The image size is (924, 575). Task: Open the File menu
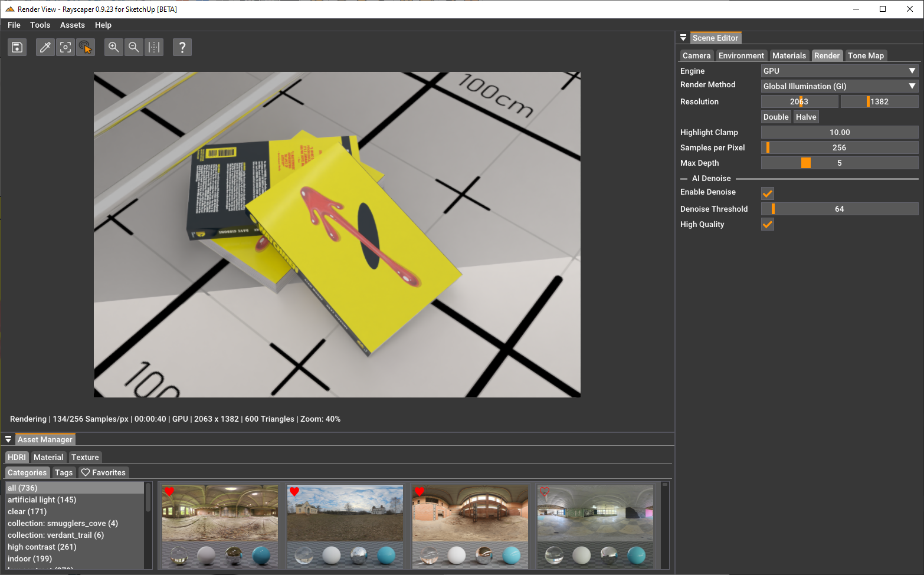(x=14, y=25)
